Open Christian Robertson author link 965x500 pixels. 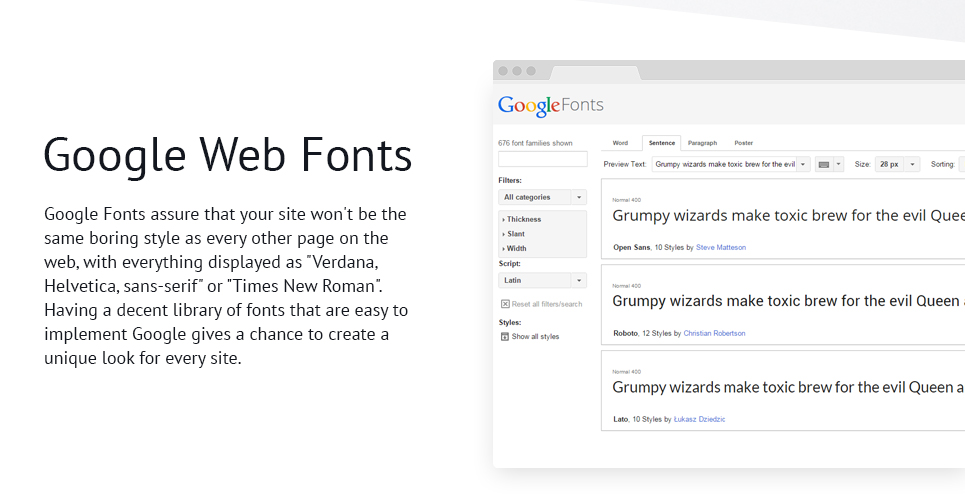point(714,334)
